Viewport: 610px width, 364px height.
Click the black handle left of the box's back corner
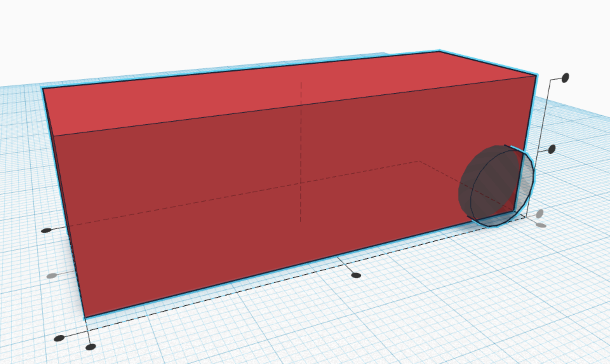(x=46, y=230)
